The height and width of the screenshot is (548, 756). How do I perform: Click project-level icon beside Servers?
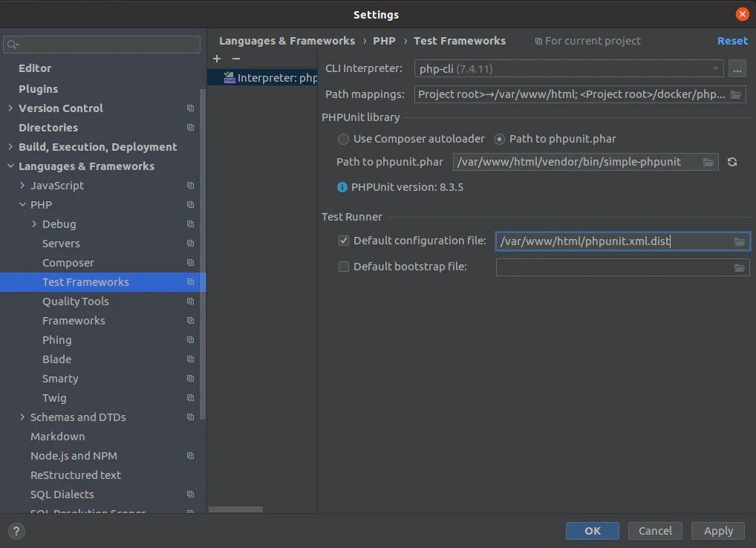click(190, 244)
